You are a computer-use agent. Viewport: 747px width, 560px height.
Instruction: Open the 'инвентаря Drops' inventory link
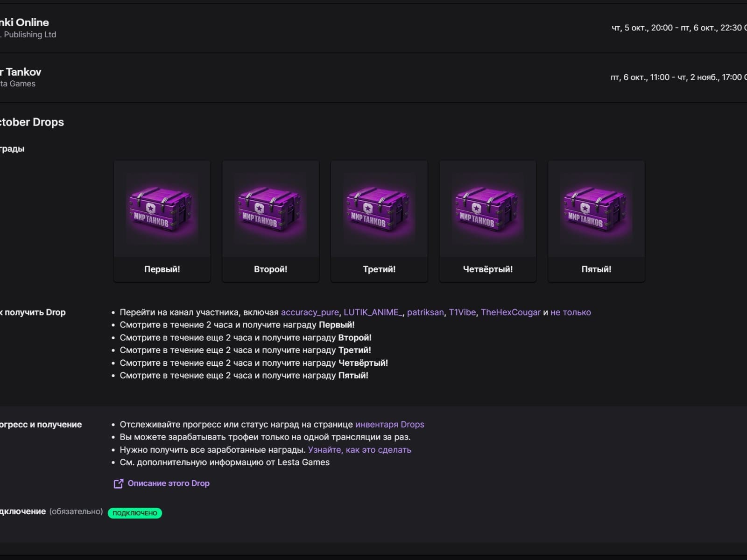[x=390, y=425]
